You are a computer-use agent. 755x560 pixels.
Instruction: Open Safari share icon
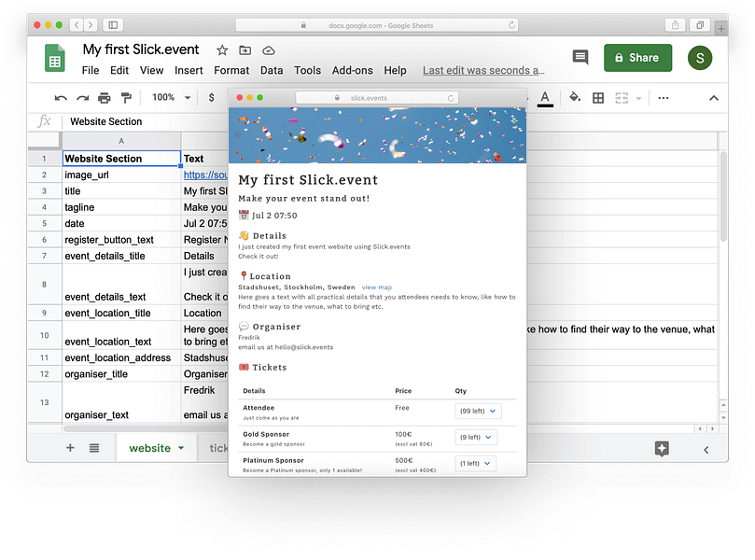coord(675,25)
